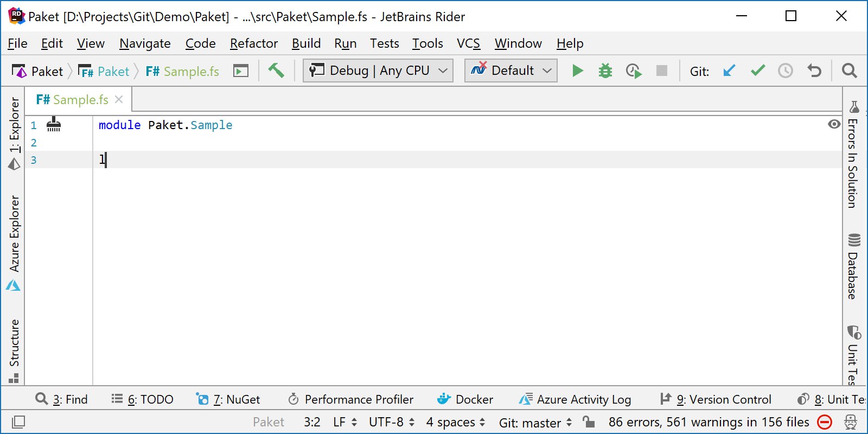868x434 pixels.
Task: Click the red errors indicator icon
Action: (x=825, y=422)
